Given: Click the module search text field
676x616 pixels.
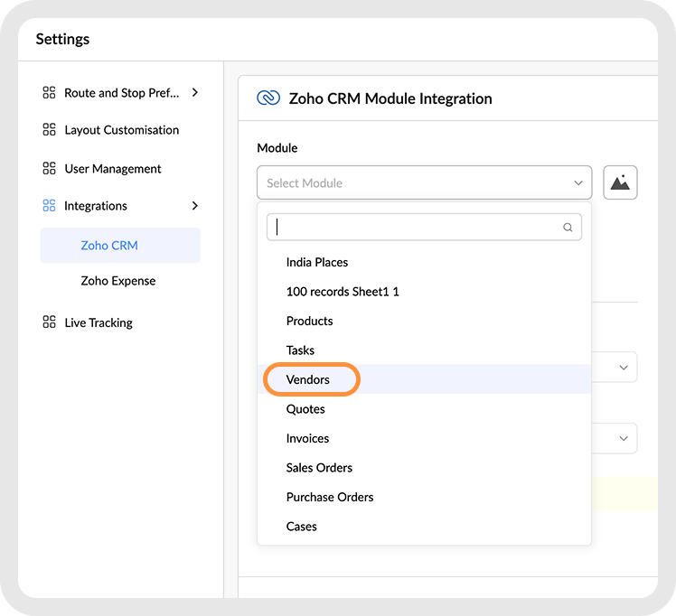Looking at the screenshot, I should (416, 228).
